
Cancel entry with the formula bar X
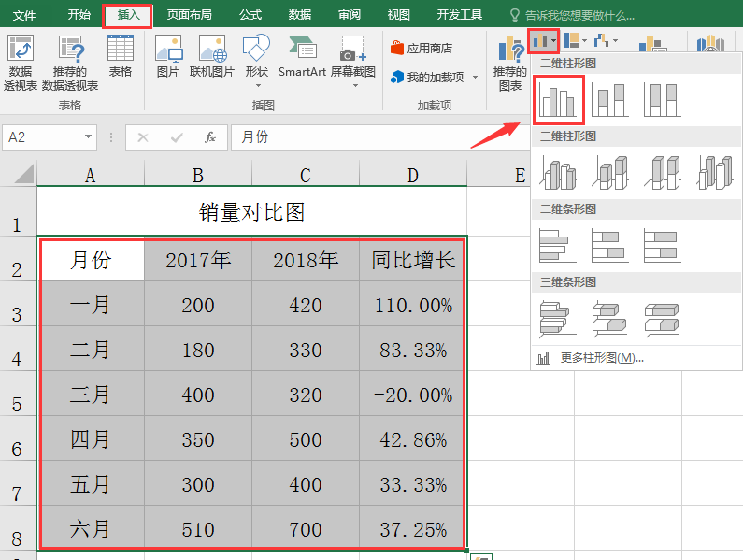143,137
